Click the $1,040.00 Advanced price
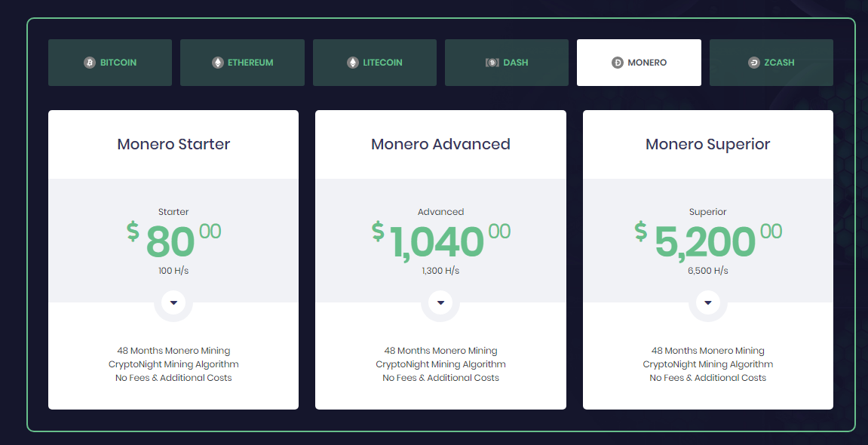This screenshot has height=445, width=868. point(440,241)
